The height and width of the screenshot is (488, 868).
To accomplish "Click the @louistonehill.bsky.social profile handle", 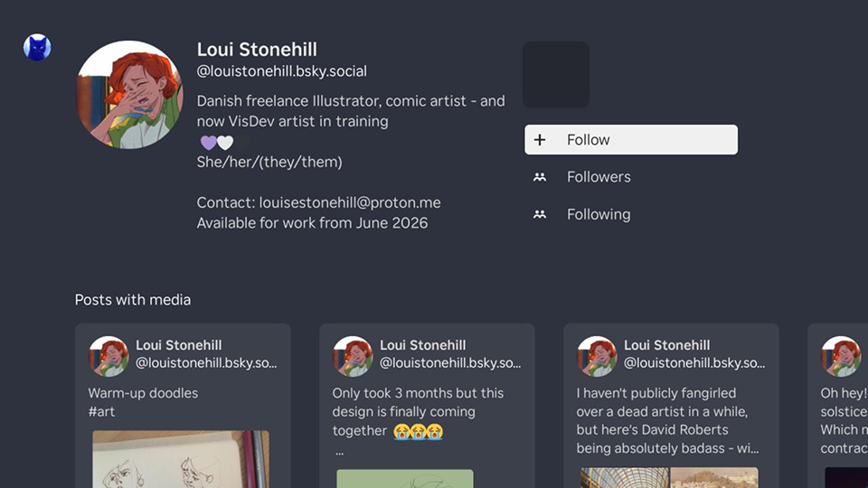I will [x=281, y=71].
